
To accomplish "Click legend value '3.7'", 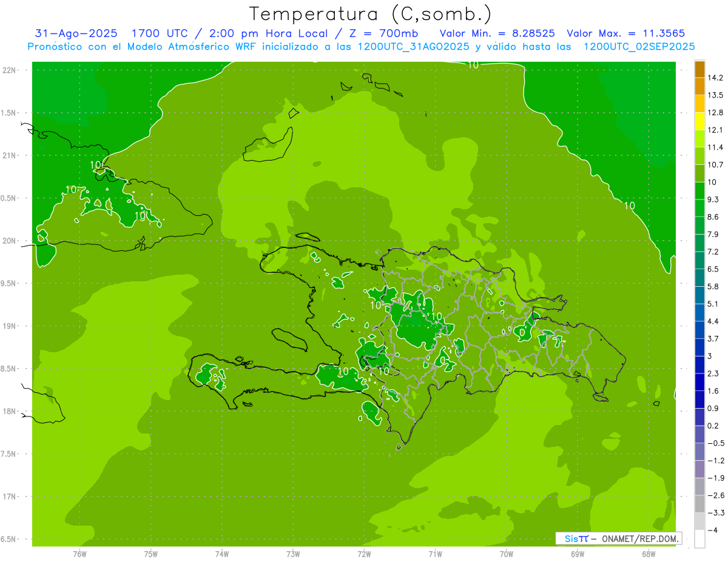I will click(713, 339).
